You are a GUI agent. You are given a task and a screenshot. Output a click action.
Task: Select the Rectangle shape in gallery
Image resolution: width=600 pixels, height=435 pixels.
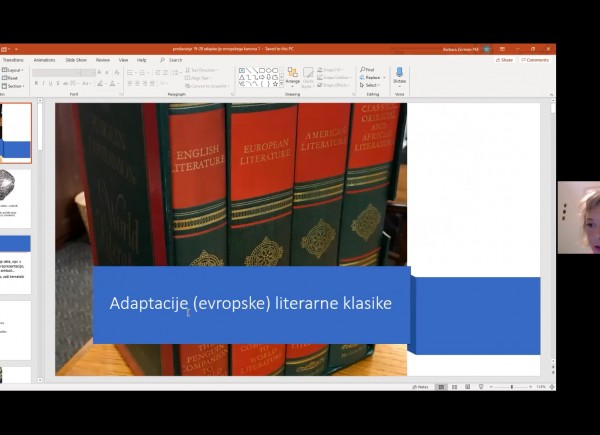262,70
